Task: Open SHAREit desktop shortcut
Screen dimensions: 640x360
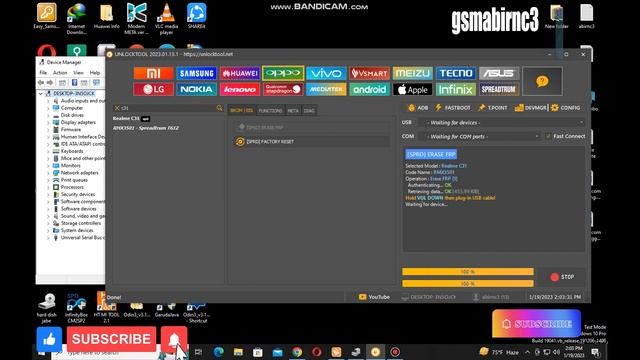Action: pos(196,16)
